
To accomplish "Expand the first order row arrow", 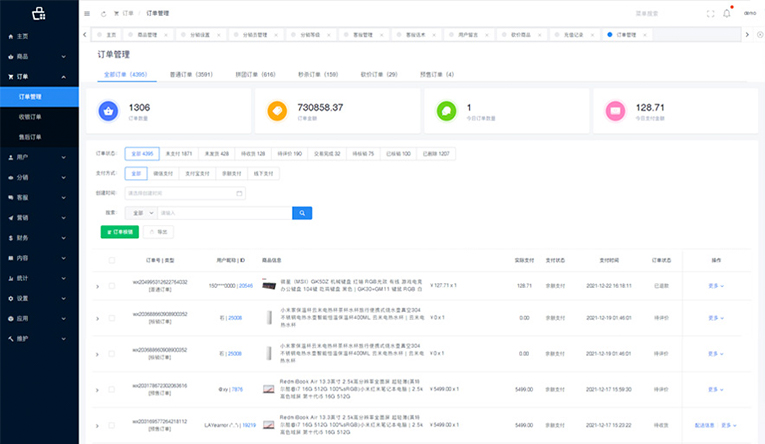I will coord(97,286).
